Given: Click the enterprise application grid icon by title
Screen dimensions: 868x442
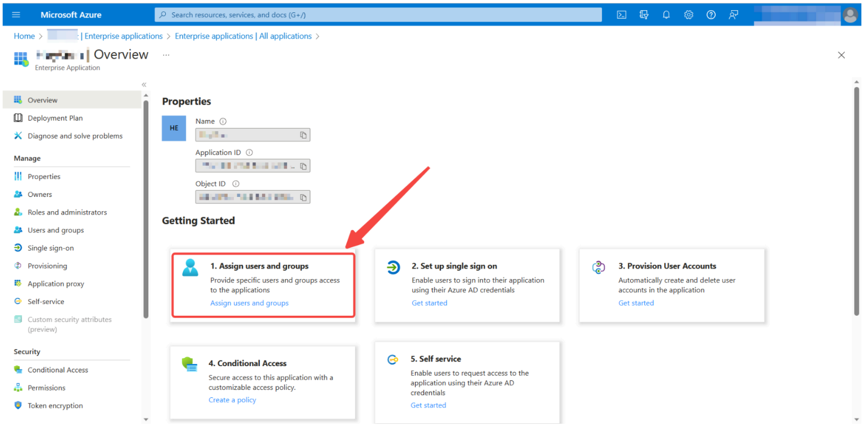Looking at the screenshot, I should click(x=21, y=59).
